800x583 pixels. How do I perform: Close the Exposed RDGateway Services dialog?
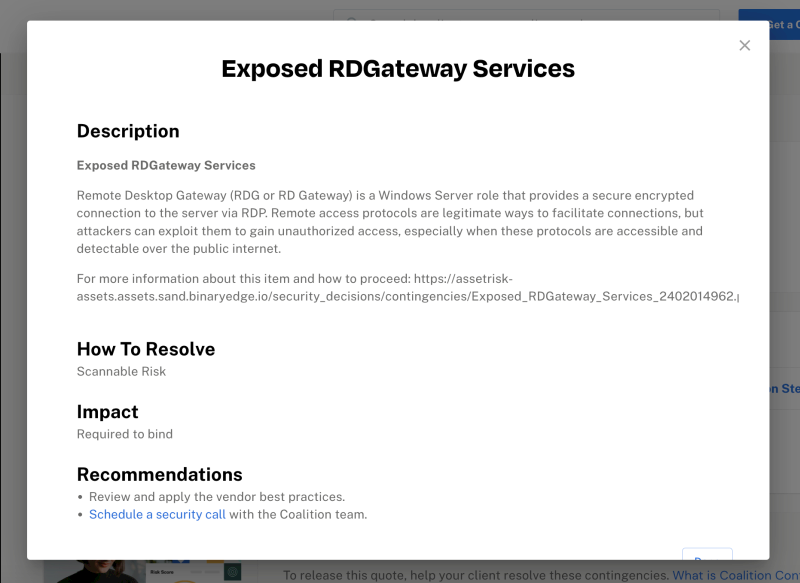[x=744, y=46]
